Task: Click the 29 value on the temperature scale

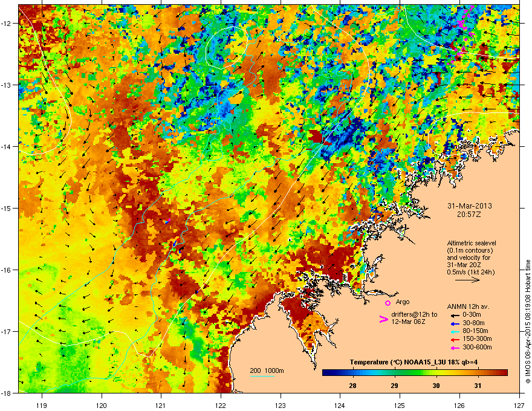Action: click(x=394, y=385)
